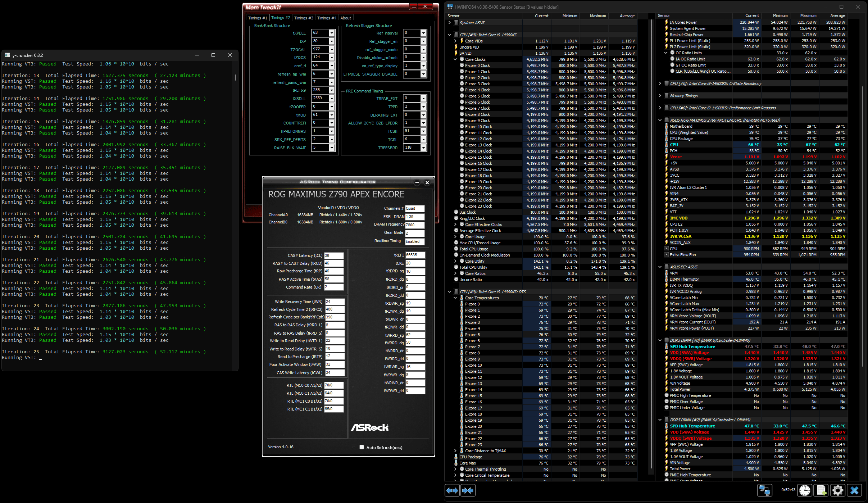Click the Refresh Cycle Time 2 (tRFC2) field
Screen dimensions: 868x503
[335, 309]
